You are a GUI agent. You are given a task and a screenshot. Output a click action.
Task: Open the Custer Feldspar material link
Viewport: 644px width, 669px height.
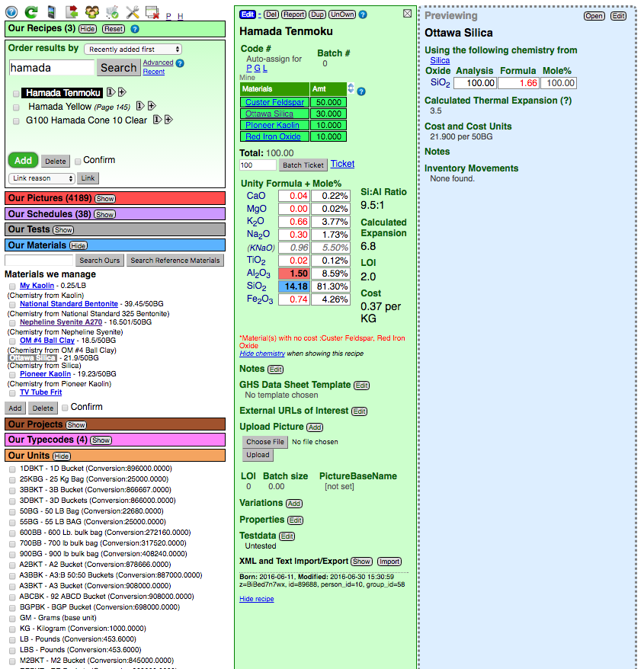pos(274,102)
